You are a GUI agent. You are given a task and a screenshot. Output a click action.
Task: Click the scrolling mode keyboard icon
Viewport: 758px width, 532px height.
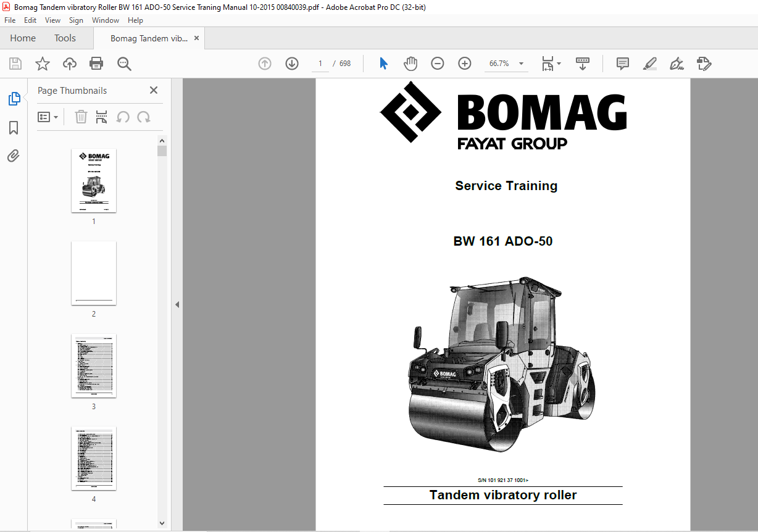tap(583, 64)
